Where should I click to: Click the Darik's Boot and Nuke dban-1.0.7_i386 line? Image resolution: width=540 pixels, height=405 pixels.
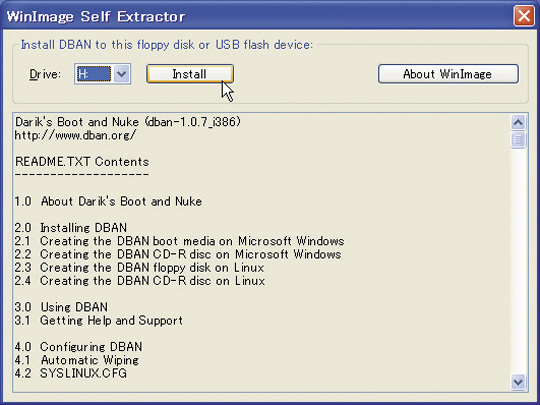pyautogui.click(x=128, y=122)
